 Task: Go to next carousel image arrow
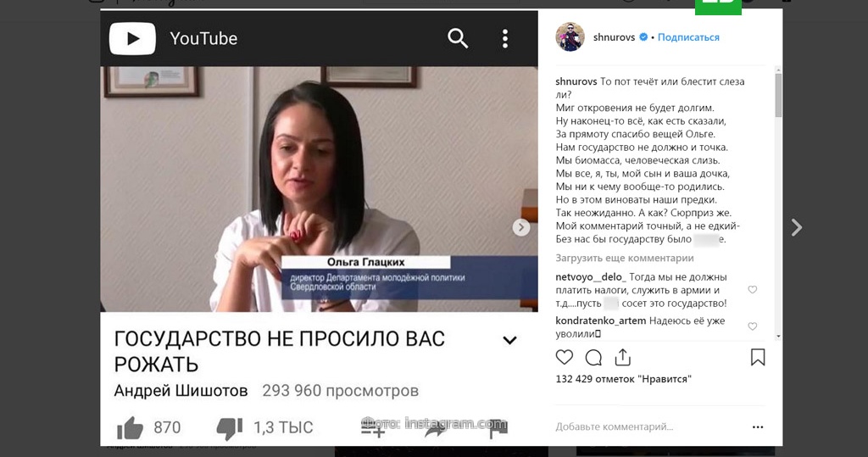[x=521, y=227]
